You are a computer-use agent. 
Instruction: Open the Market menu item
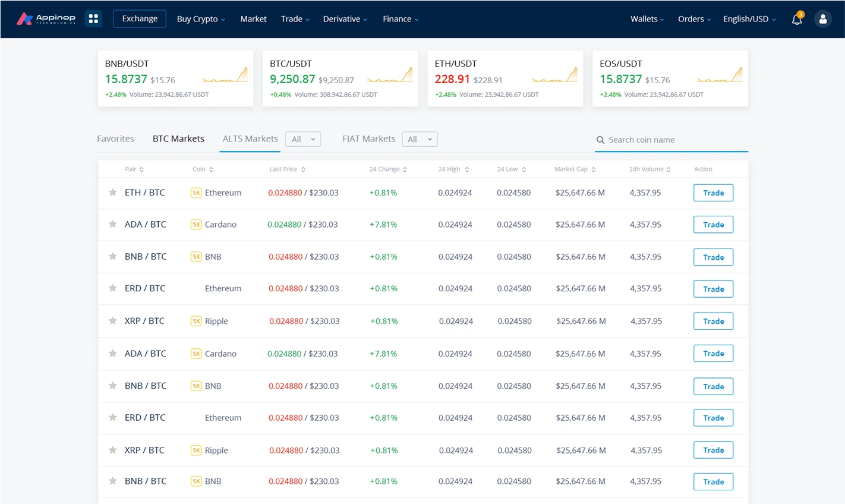253,19
